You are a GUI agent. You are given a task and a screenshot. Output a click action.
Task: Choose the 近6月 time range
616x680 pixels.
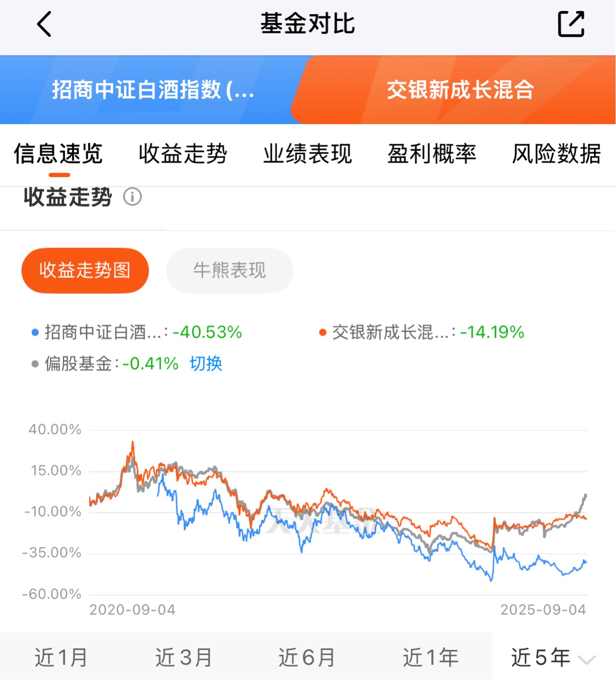(x=307, y=658)
